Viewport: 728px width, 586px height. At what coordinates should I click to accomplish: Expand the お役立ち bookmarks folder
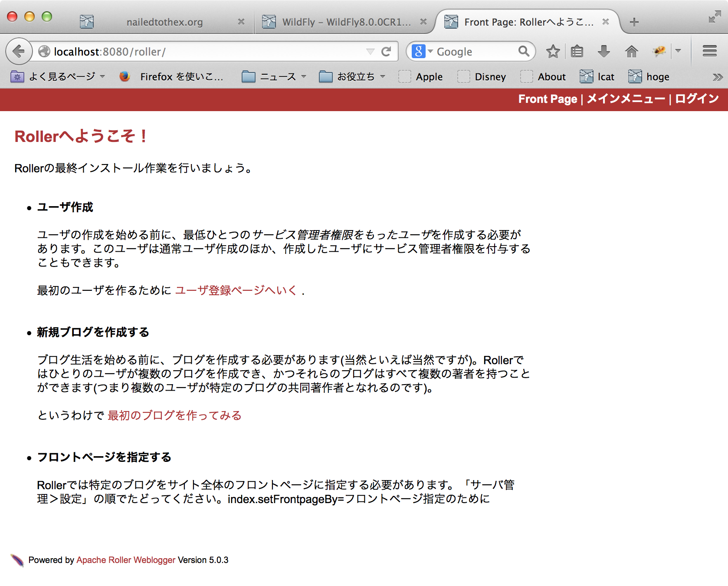[x=352, y=77]
